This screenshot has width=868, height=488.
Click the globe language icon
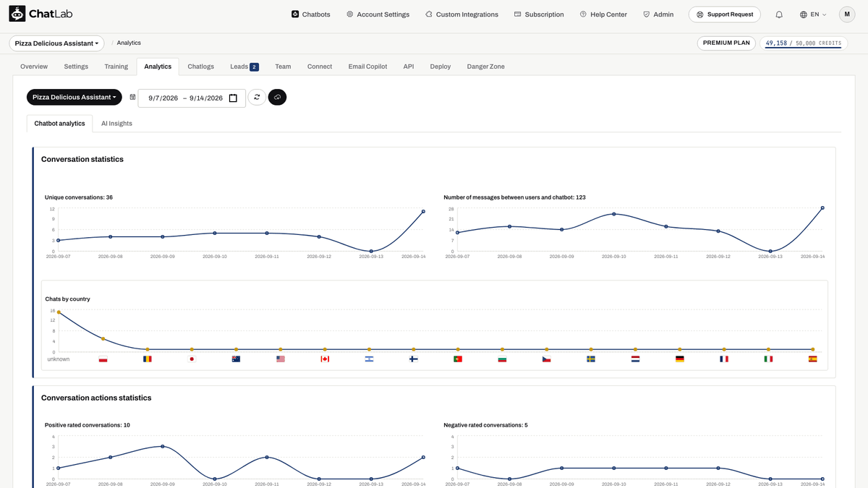(804, 14)
